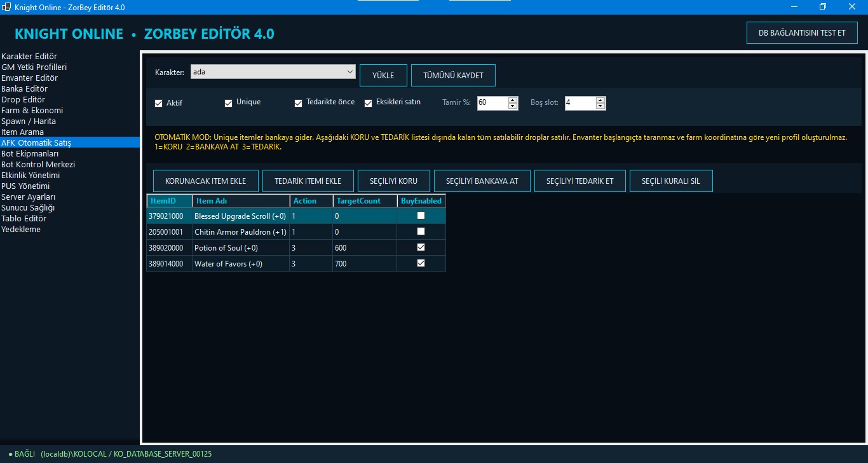Toggle the Aktif checkbox
The width and height of the screenshot is (868, 463).
(x=159, y=103)
